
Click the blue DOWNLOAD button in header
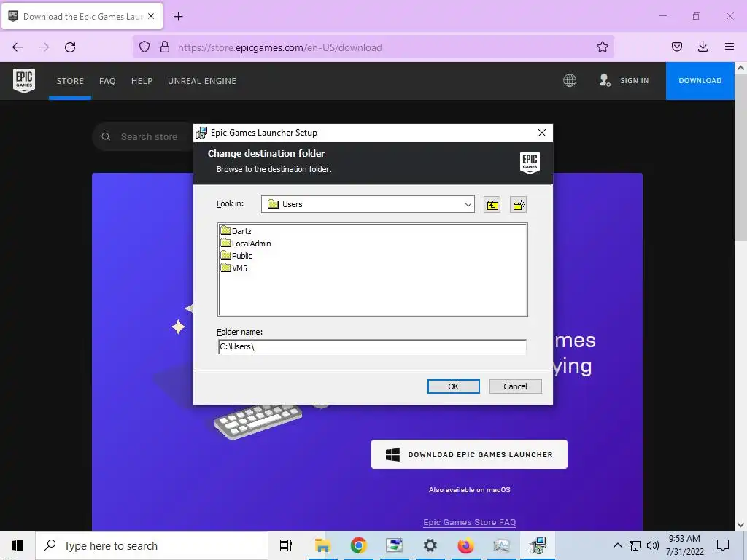700,80
